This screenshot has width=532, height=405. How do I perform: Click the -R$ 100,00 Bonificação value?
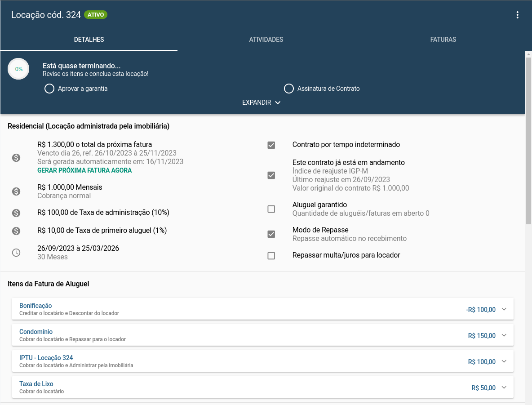pos(481,310)
